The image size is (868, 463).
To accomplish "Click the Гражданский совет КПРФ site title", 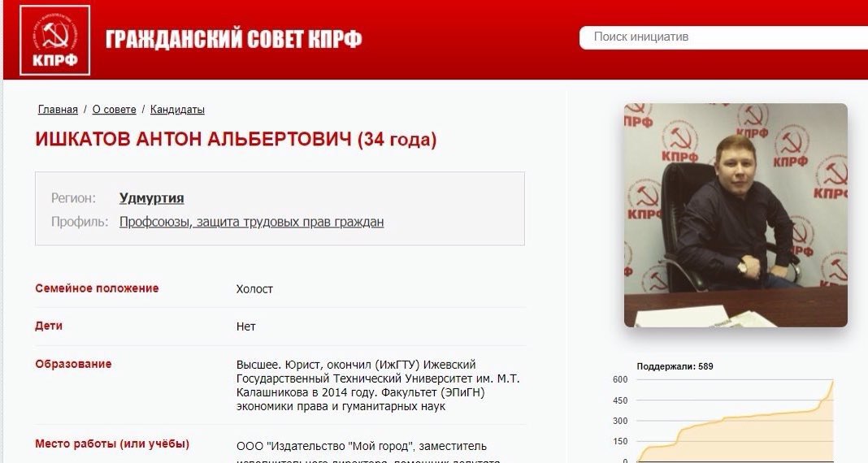I will coord(233,39).
